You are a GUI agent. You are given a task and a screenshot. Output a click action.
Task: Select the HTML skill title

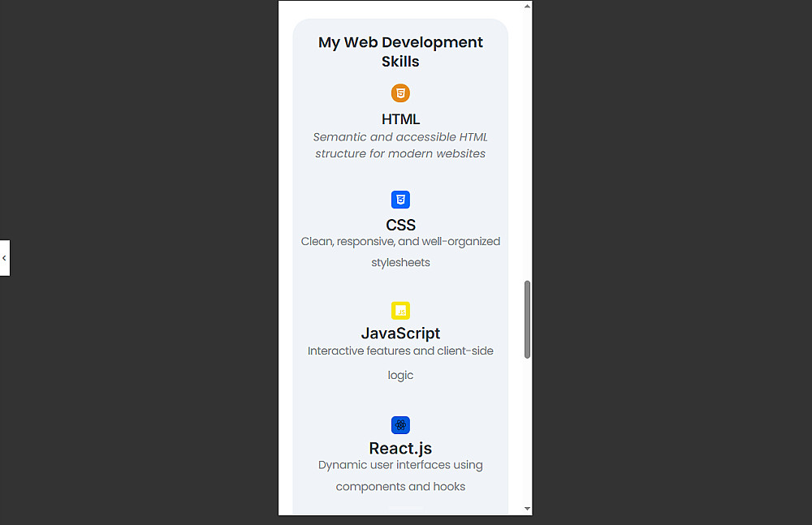400,119
